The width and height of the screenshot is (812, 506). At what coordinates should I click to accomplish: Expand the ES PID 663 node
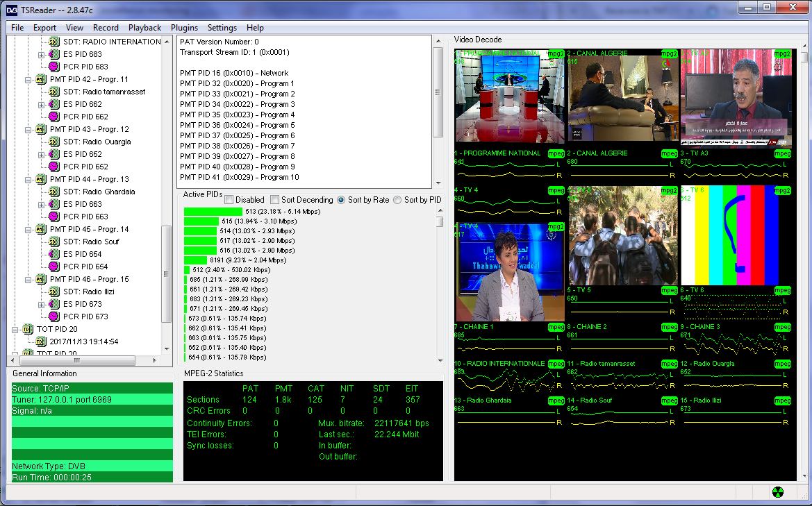click(x=41, y=204)
